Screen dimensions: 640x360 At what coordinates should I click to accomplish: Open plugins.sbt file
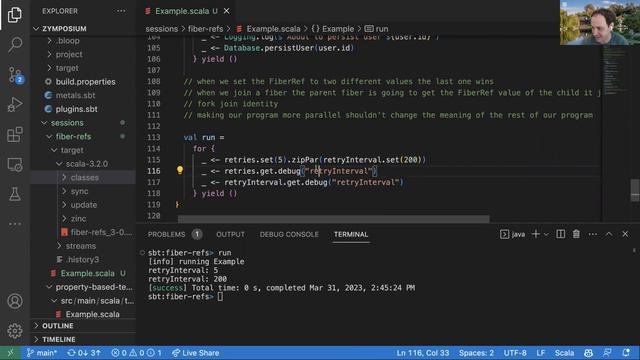pyautogui.click(x=83, y=109)
